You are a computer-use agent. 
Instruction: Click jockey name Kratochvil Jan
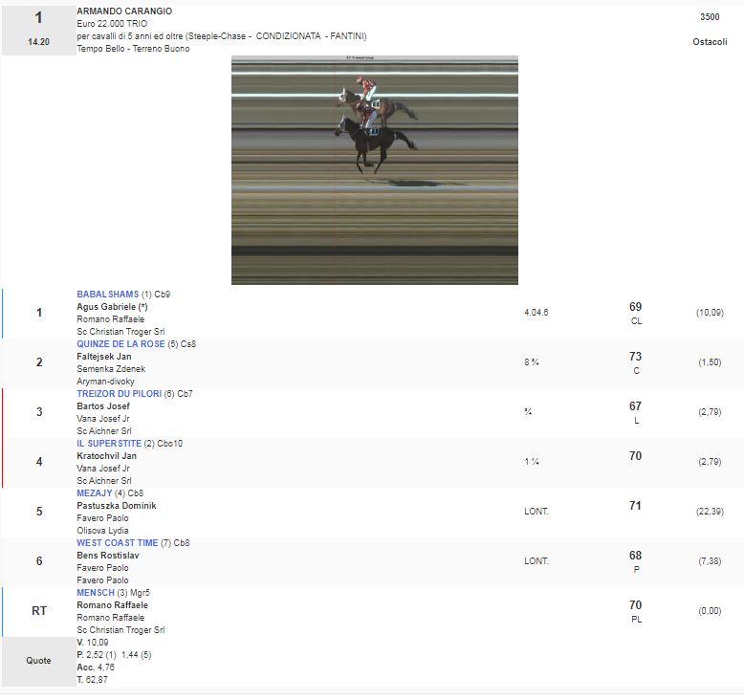[x=106, y=456]
